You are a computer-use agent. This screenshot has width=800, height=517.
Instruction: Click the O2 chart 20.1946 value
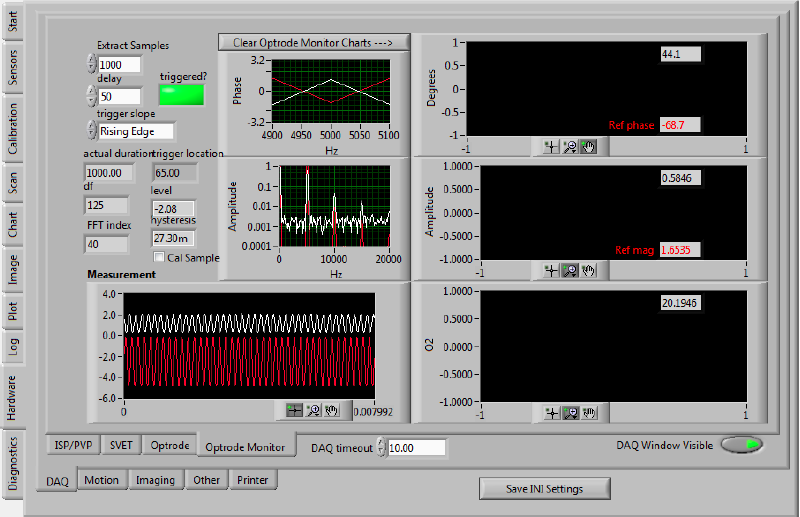tap(681, 303)
